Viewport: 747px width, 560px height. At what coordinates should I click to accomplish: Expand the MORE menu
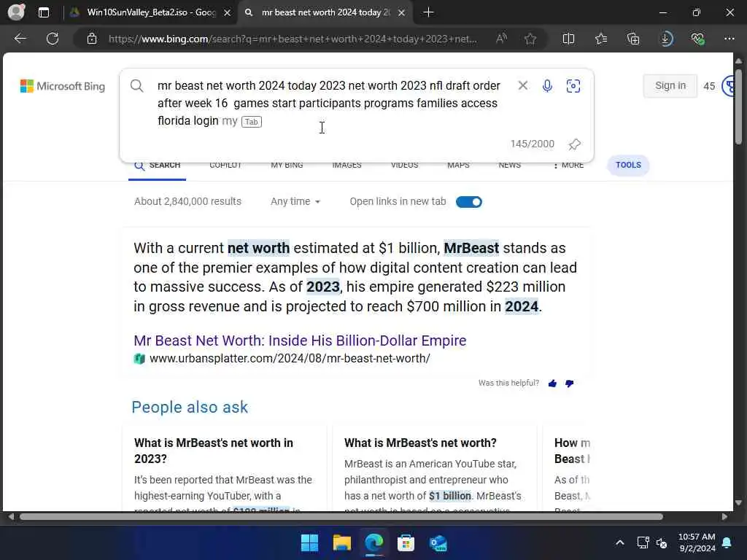pyautogui.click(x=568, y=166)
